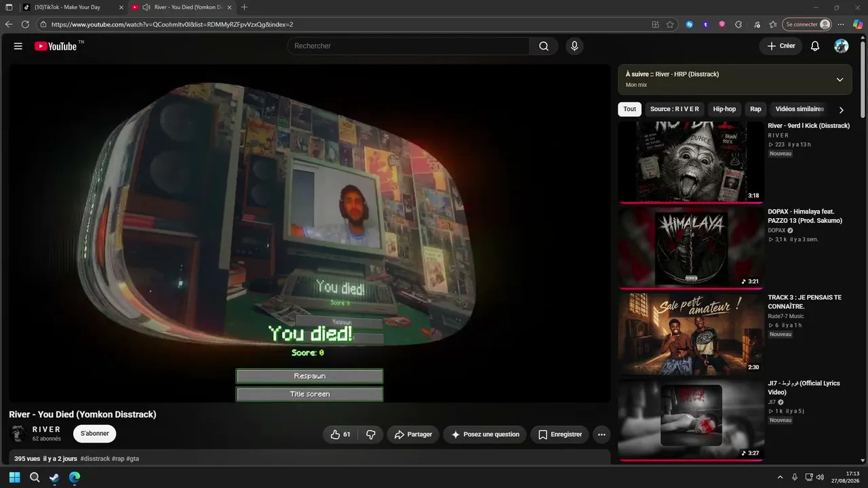
Task: Filter suggestions by Hip-hop
Action: pyautogui.click(x=724, y=109)
